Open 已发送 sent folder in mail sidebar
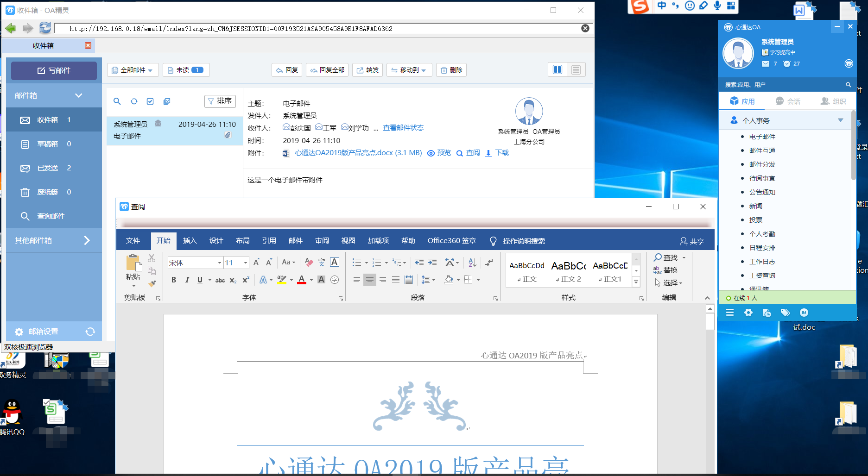Image resolution: width=868 pixels, height=476 pixels. point(54,168)
